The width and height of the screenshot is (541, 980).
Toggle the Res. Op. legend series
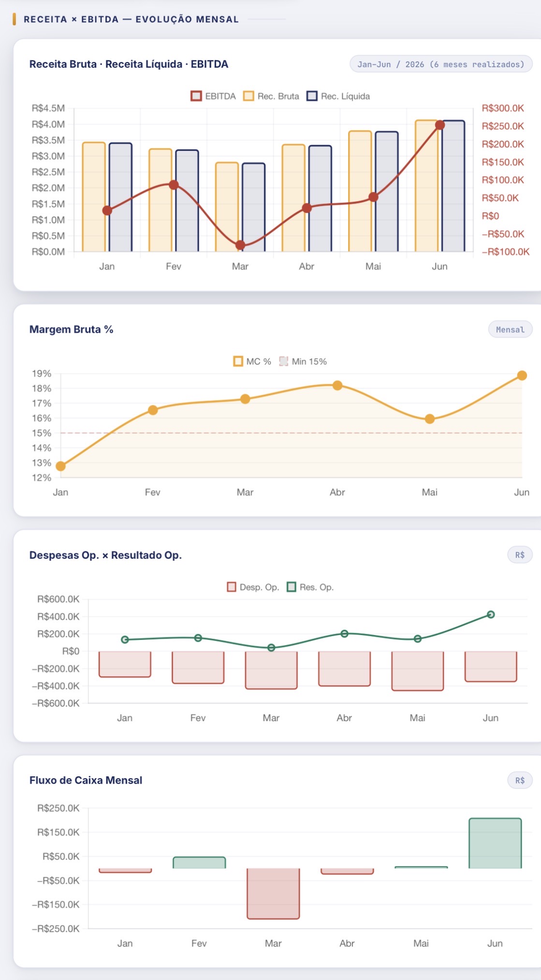click(310, 587)
